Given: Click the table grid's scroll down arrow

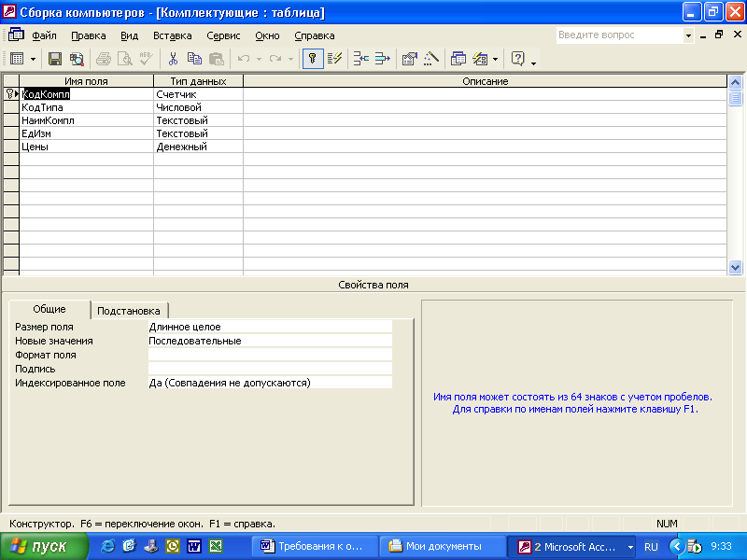Looking at the screenshot, I should [x=735, y=267].
